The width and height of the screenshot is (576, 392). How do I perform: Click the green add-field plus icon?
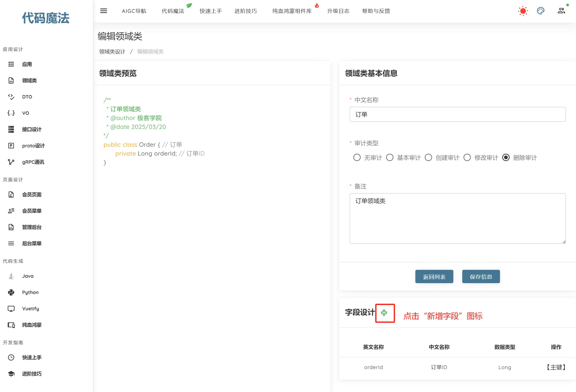click(384, 313)
